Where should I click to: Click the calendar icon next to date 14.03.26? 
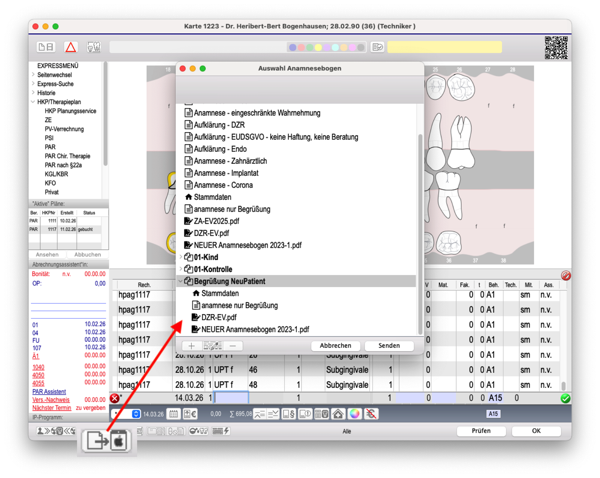[x=173, y=414]
